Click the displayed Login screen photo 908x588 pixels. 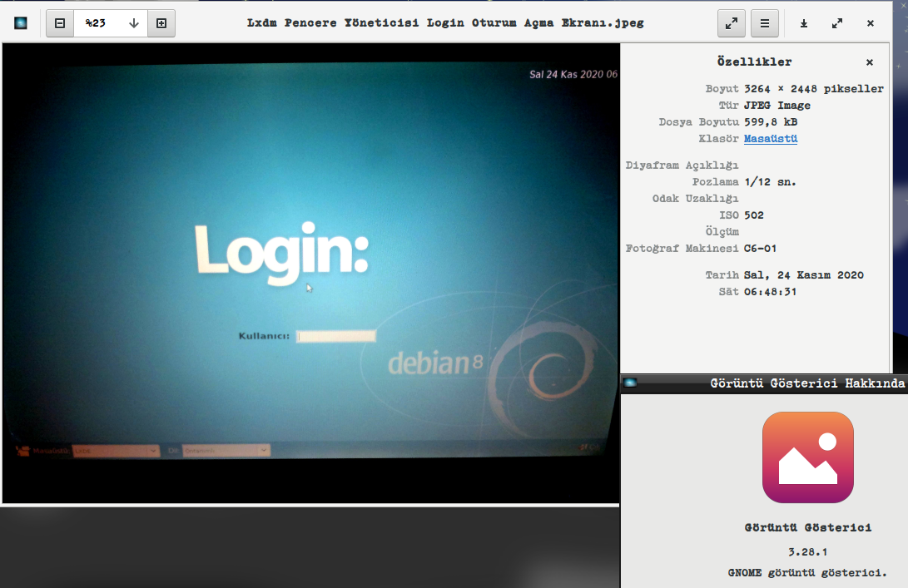(311, 273)
